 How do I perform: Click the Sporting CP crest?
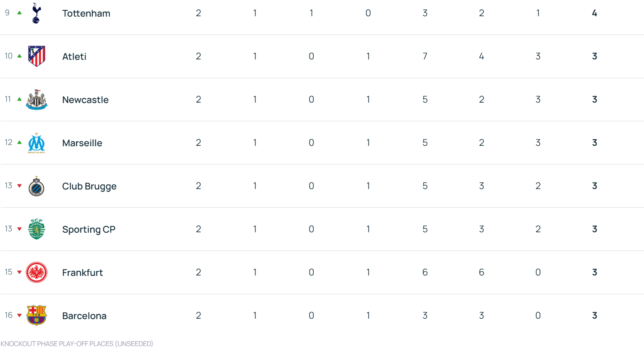[37, 229]
